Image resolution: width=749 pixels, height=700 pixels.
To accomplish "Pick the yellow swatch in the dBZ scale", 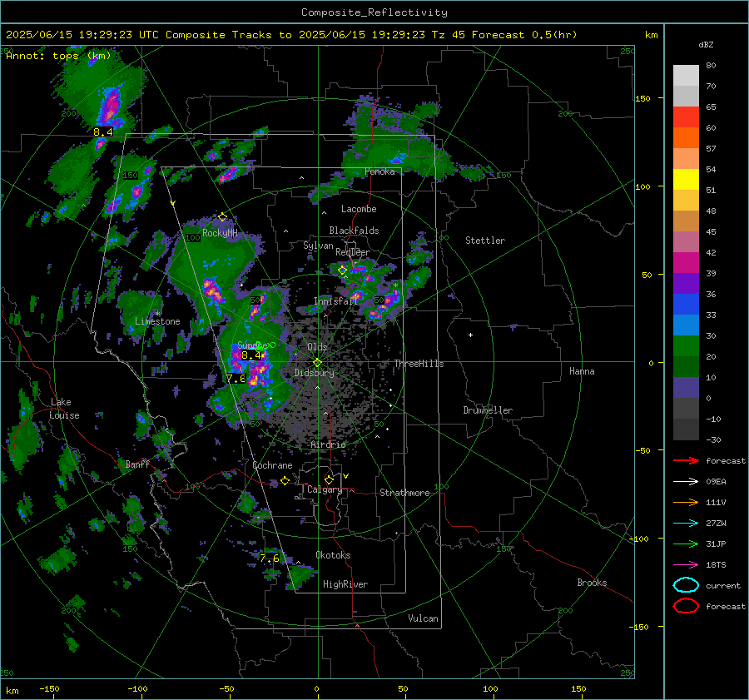I will coord(686,179).
